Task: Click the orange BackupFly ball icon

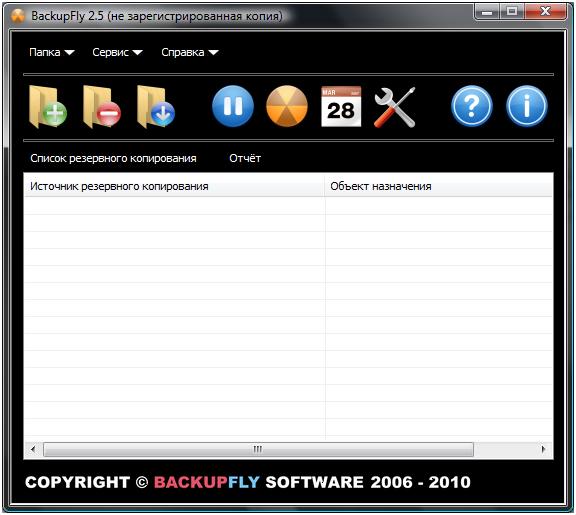Action: (287, 106)
